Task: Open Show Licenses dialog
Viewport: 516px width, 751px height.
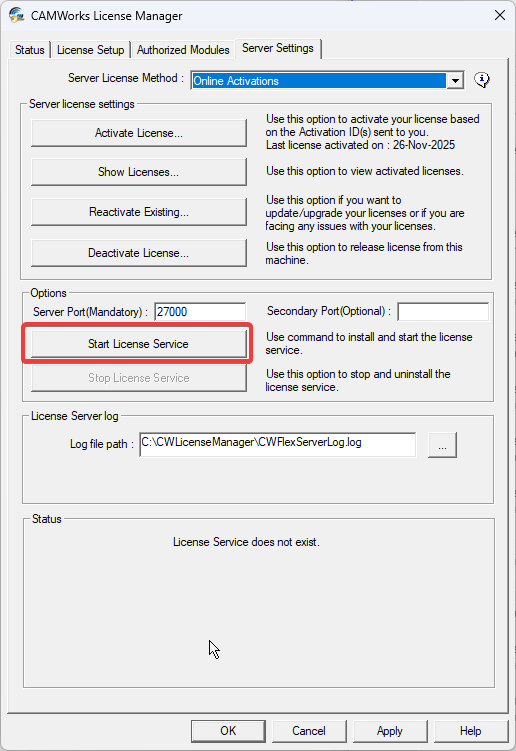Action: pyautogui.click(x=139, y=172)
